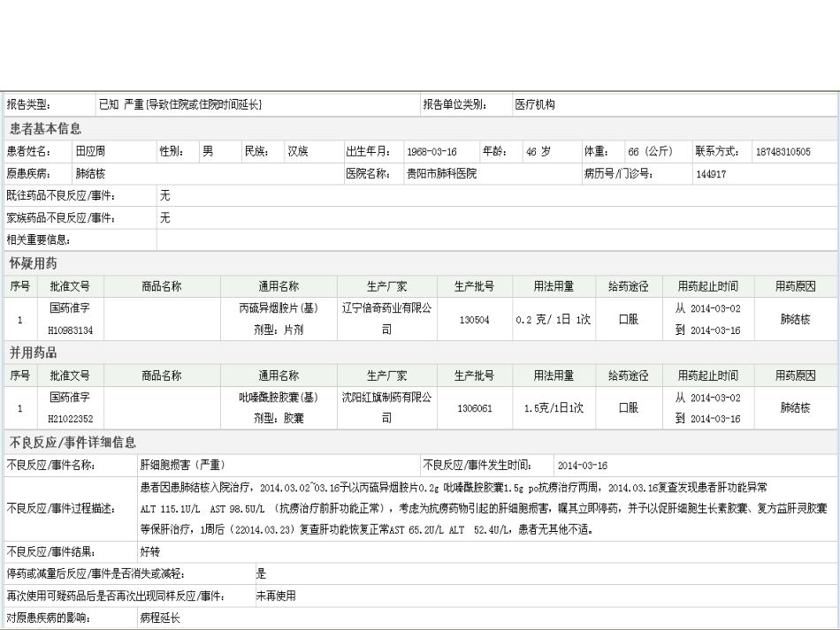Click the age value 46 岁
Viewport: 840px width, 630px height.
pyautogui.click(x=538, y=152)
